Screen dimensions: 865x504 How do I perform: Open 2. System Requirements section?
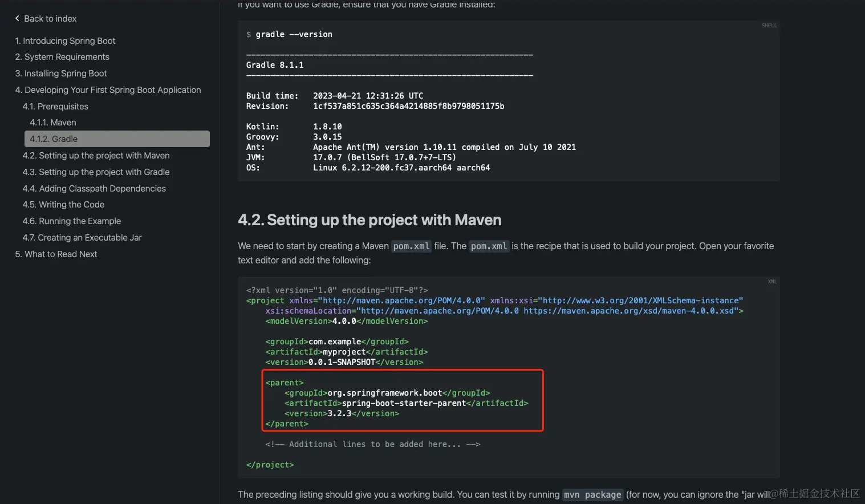(62, 57)
